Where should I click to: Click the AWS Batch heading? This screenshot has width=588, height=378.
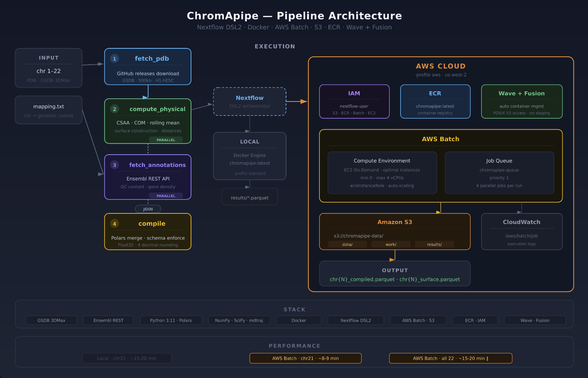pos(441,139)
